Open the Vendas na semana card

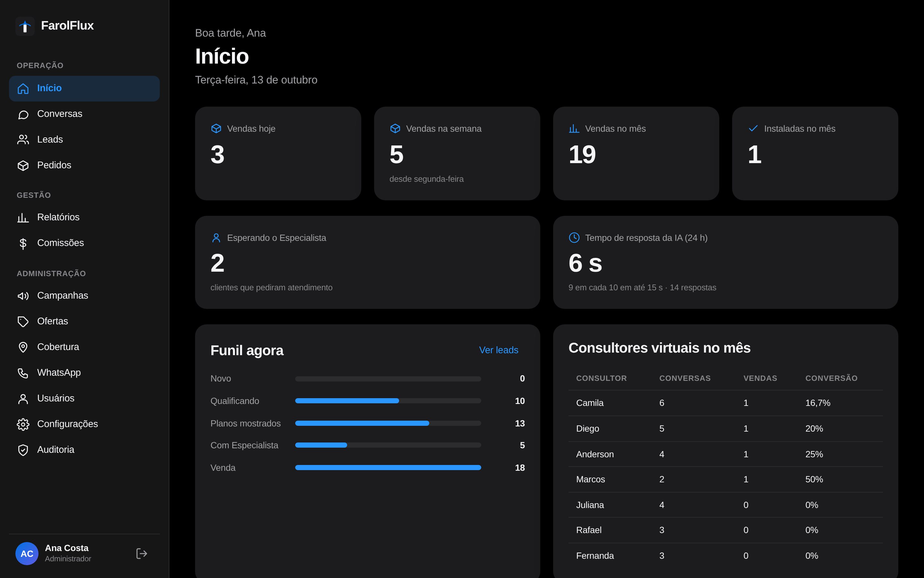click(457, 153)
